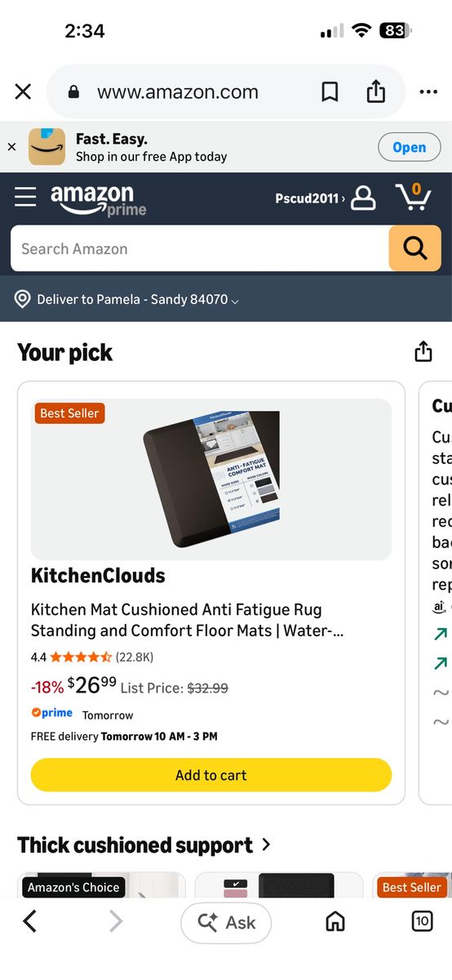This screenshot has height=980, width=452.
Task: Go back to the previous page
Action: coord(29,922)
